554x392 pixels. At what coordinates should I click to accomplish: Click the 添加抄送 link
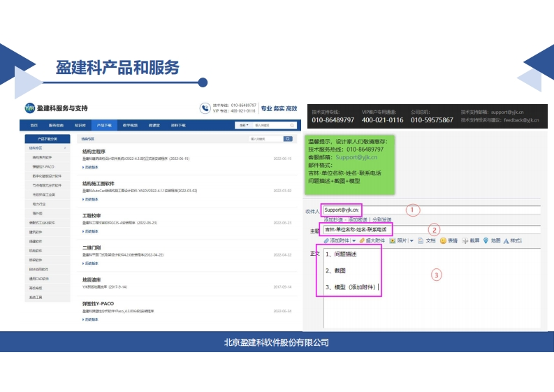[333, 219]
